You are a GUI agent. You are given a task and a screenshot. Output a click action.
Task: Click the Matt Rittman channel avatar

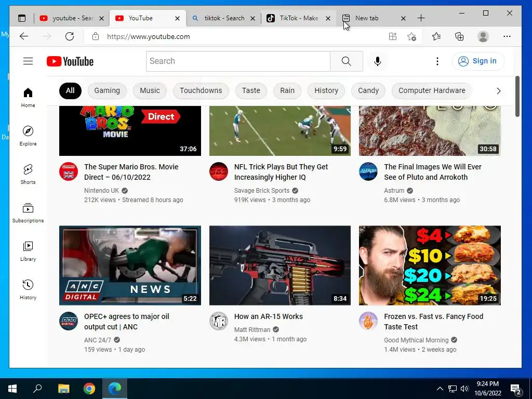(219, 321)
